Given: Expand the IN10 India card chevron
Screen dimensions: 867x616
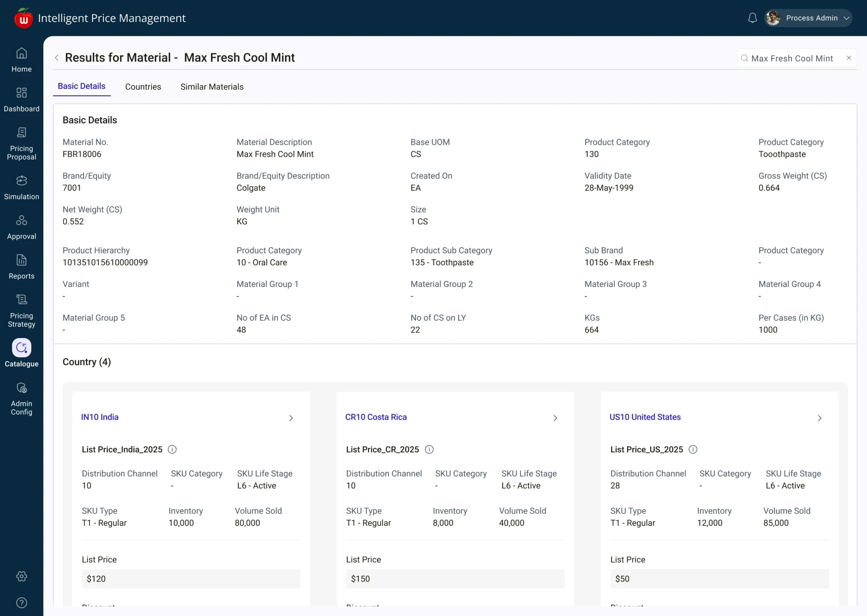Looking at the screenshot, I should (291, 418).
